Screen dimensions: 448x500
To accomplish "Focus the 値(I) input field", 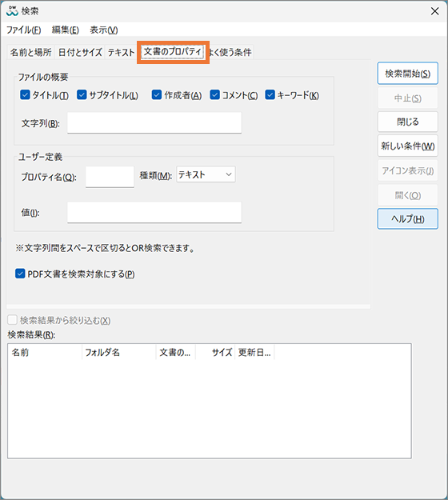I will click(x=154, y=212).
